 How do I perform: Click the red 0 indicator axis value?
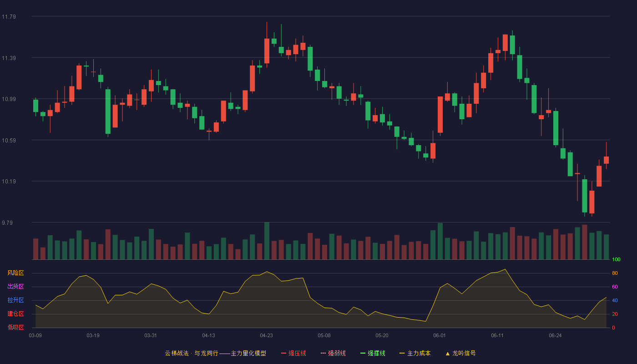613,328
